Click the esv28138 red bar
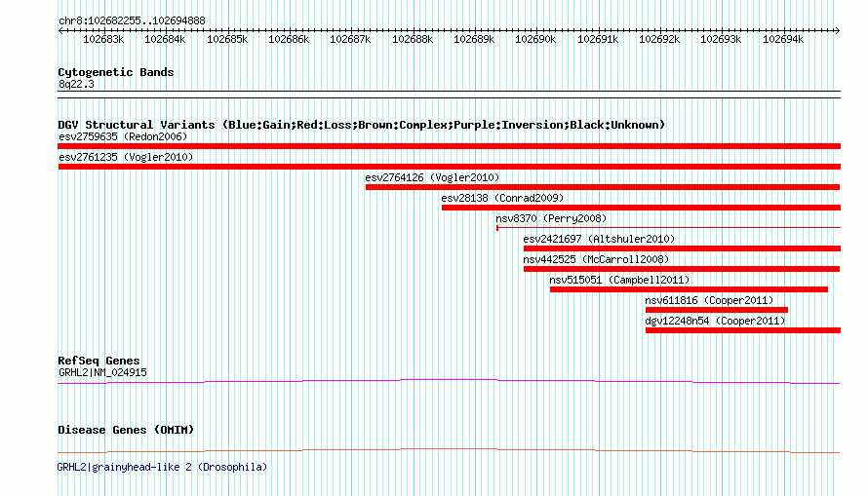This screenshot has height=496, width=868. tap(641, 208)
